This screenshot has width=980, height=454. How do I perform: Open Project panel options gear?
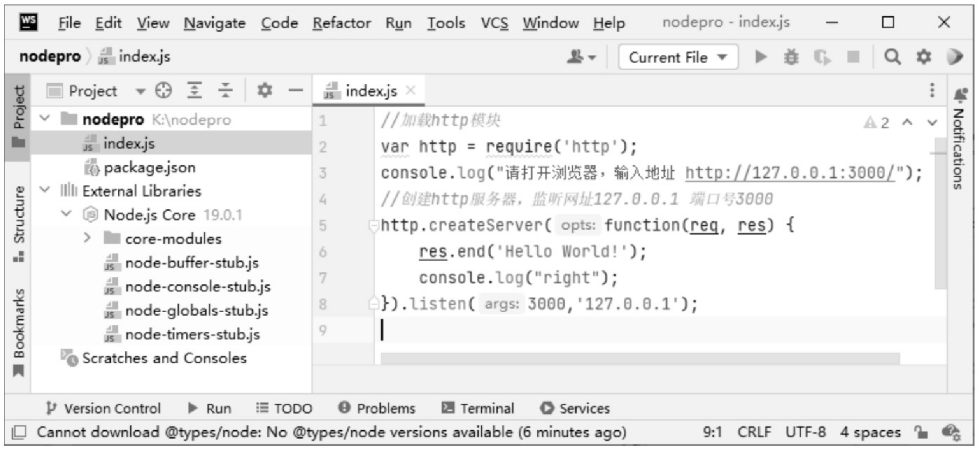point(265,90)
